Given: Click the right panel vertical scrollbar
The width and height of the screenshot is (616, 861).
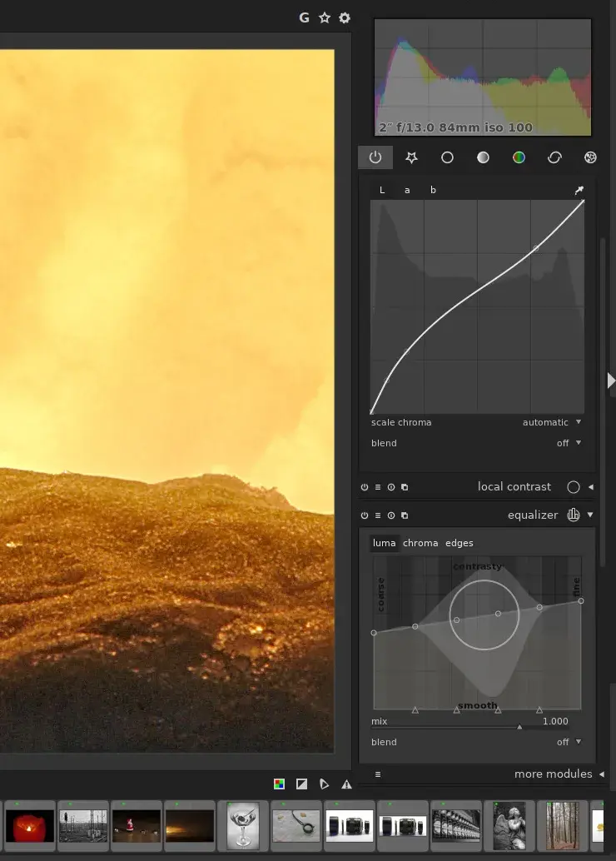Looking at the screenshot, I should [x=603, y=402].
